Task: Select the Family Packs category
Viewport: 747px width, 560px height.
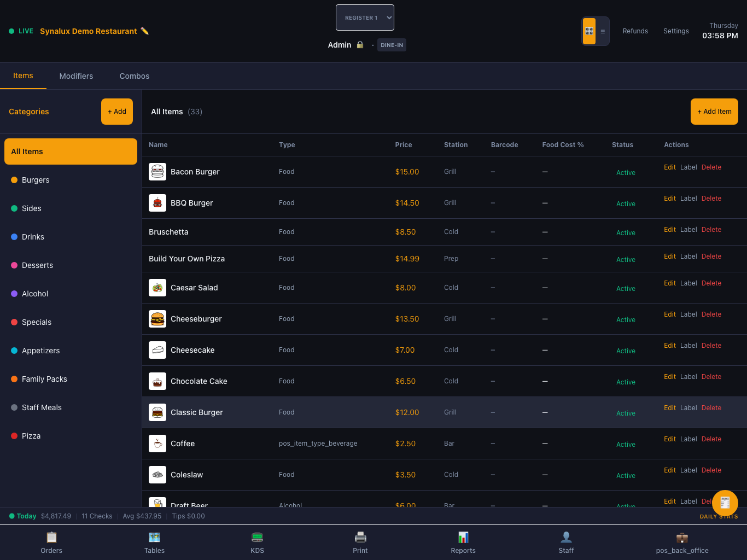Action: tap(71, 379)
